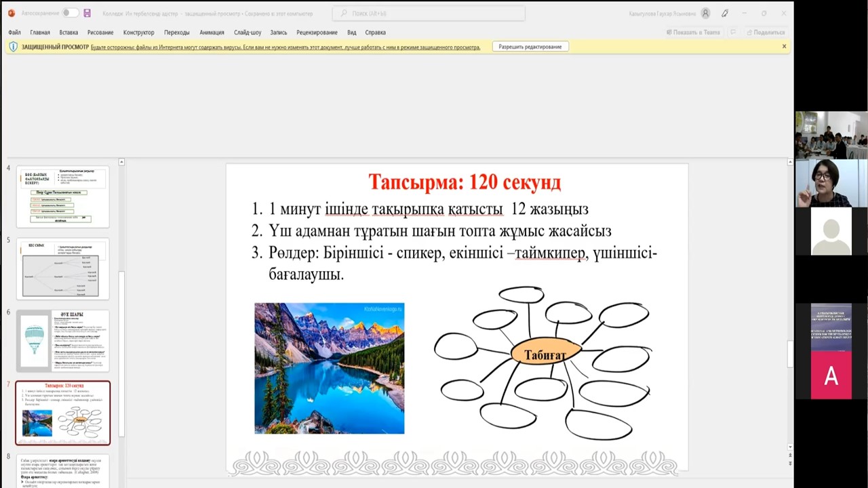Click the Поделиться button

(766, 32)
